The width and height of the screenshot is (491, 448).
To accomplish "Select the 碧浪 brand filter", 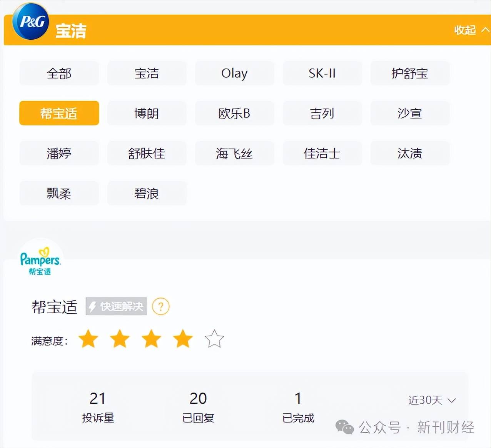I will pyautogui.click(x=147, y=193).
